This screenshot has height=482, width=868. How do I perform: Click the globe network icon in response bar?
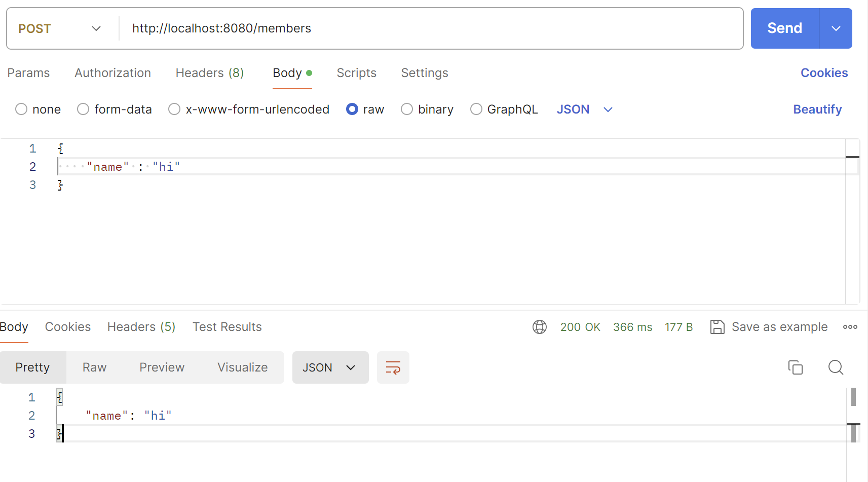(540, 327)
